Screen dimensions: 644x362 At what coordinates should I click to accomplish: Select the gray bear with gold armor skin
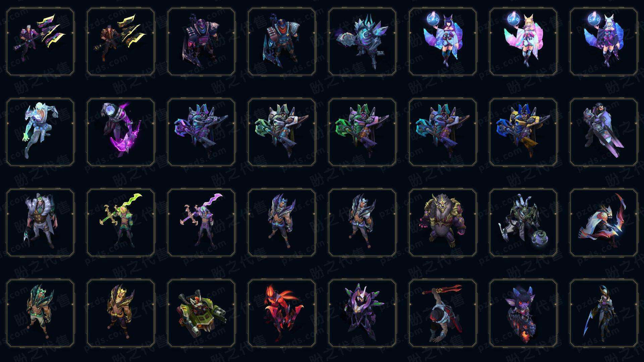pyautogui.click(x=443, y=223)
